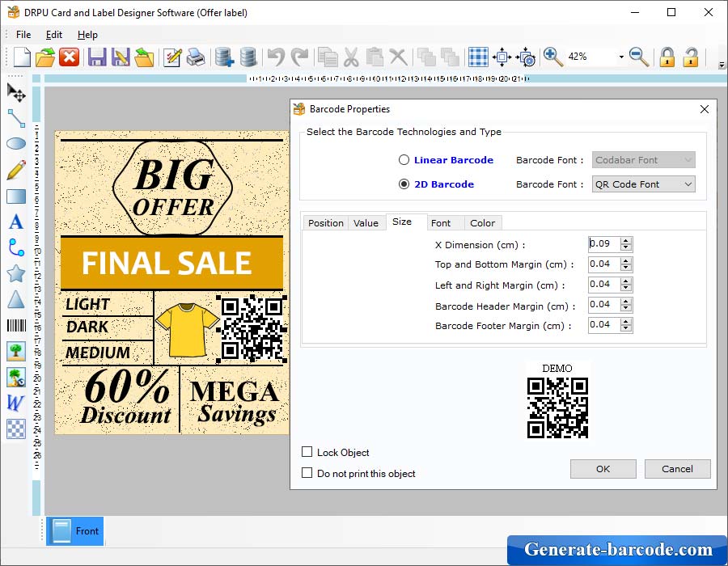The height and width of the screenshot is (566, 728).
Task: Save the label with the floppy disk icon
Action: click(x=97, y=57)
